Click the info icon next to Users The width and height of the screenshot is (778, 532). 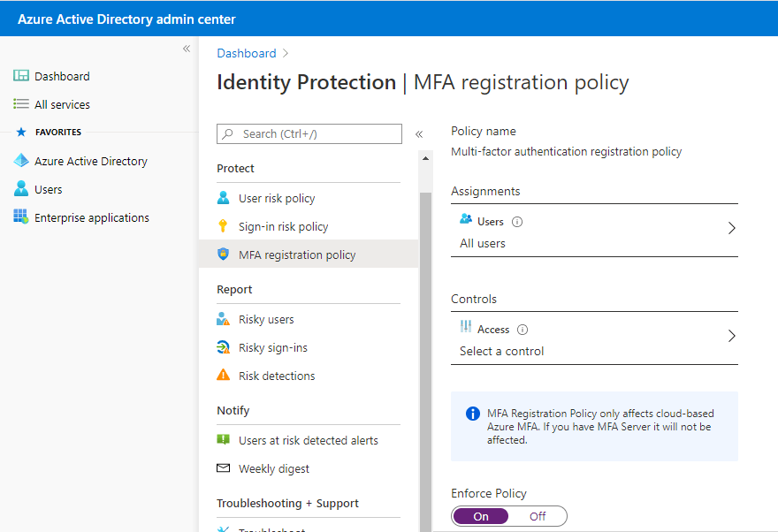click(x=517, y=222)
